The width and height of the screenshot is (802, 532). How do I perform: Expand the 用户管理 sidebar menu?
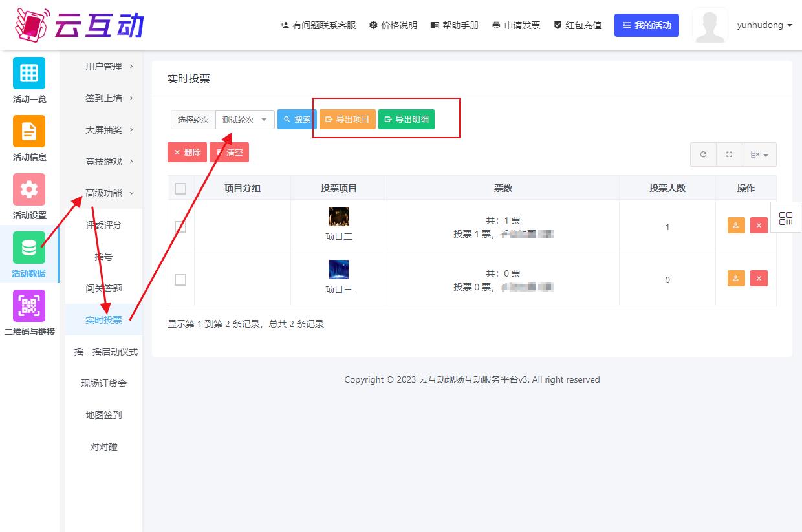click(109, 67)
